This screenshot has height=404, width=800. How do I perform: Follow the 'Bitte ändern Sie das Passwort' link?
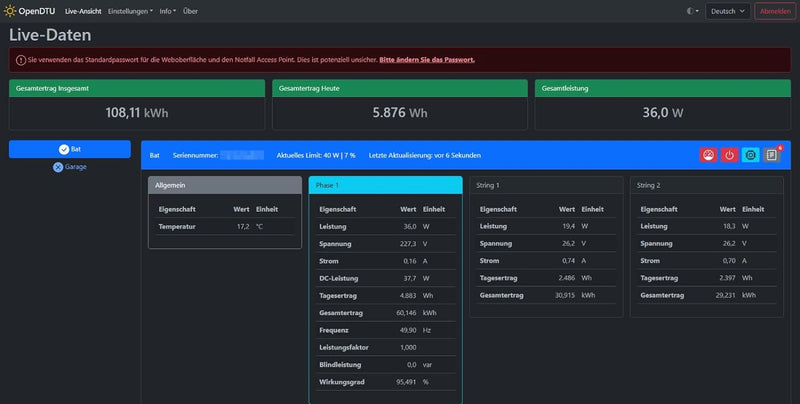(427, 60)
